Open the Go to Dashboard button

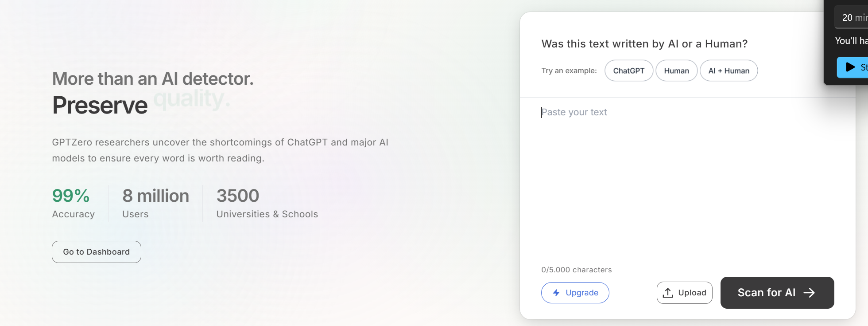point(97,252)
